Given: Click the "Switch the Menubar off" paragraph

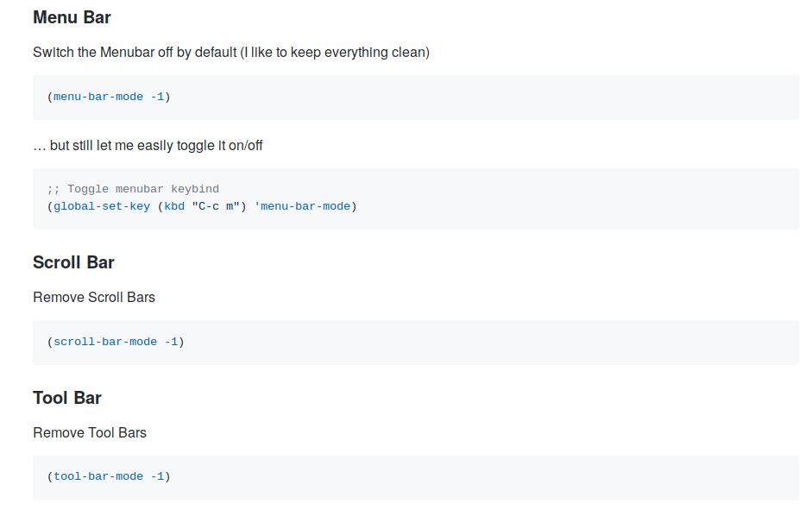Looking at the screenshot, I should coord(231,53).
